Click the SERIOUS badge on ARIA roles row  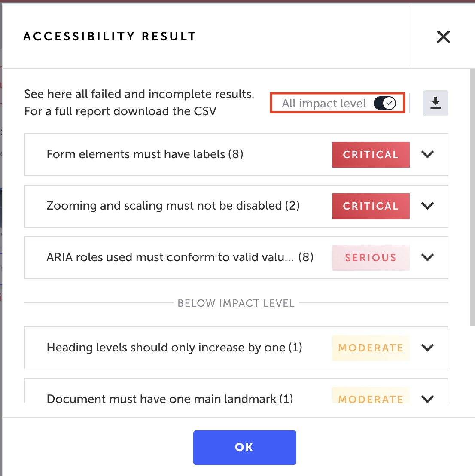[371, 257]
